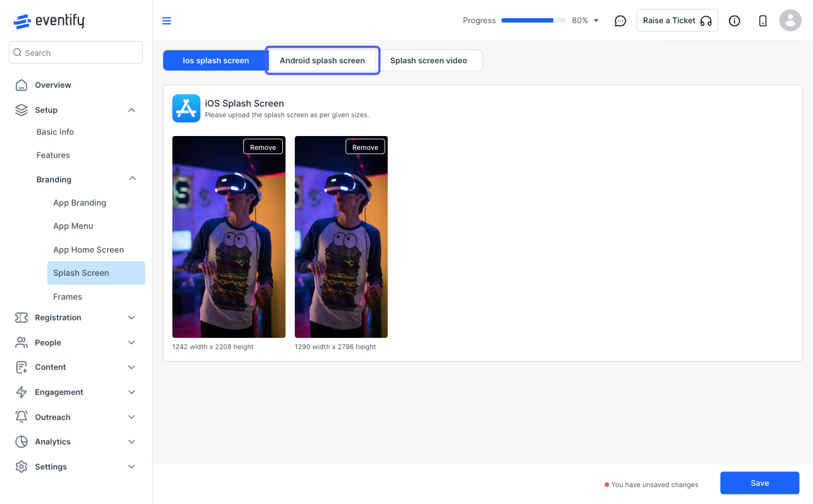Switch to Ios splash screen tab

(x=216, y=61)
